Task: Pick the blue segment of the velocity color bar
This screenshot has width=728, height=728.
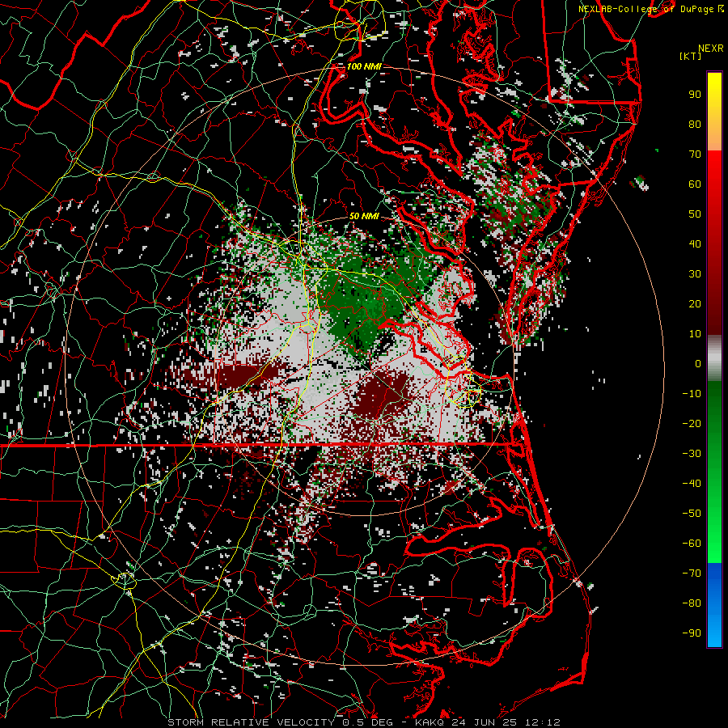Action: pos(714,605)
